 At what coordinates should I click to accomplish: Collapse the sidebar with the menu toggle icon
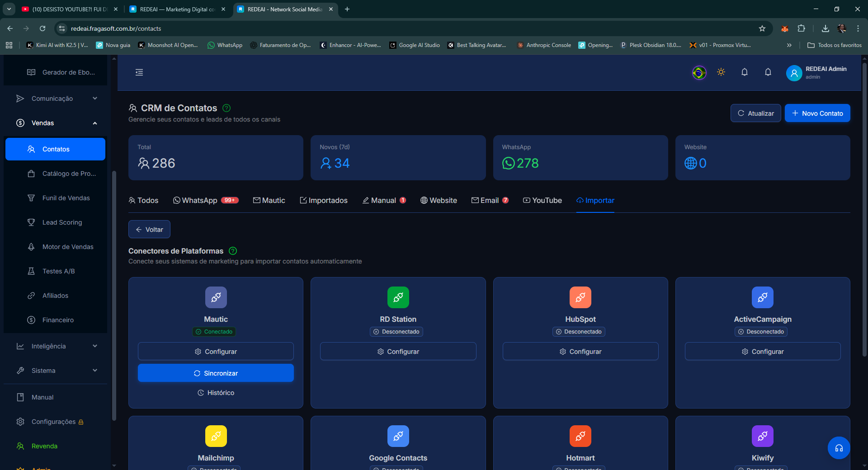coord(139,72)
